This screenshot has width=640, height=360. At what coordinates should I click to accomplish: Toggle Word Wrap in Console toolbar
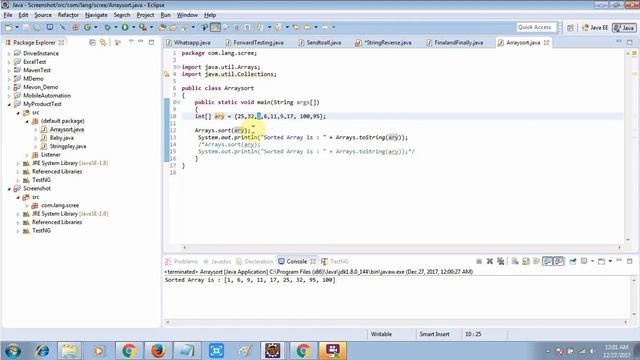click(536, 261)
